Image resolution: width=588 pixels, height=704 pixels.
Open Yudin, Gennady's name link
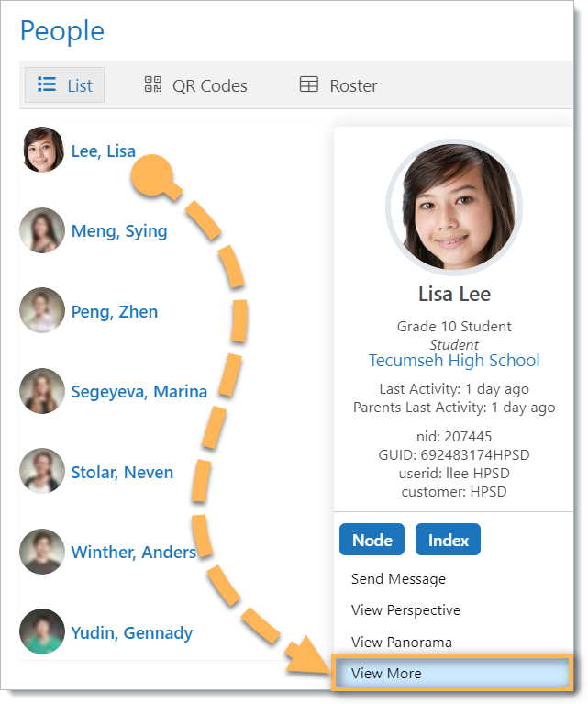[132, 633]
